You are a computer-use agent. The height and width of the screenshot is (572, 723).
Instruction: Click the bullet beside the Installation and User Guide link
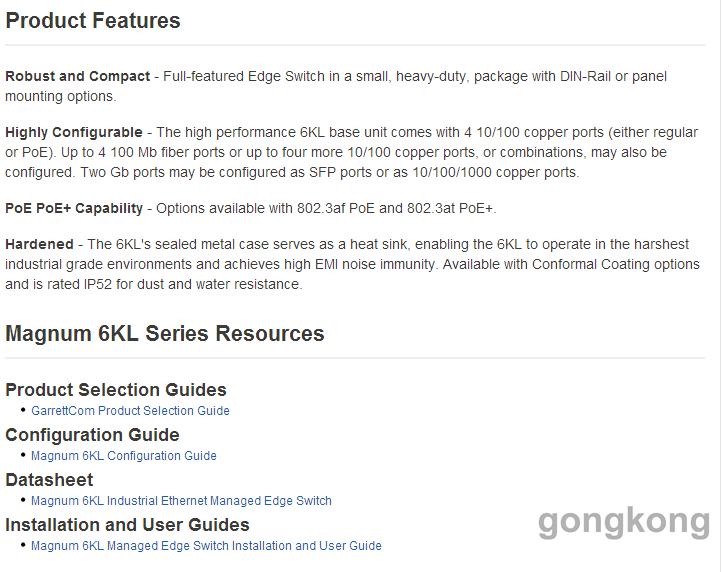pos(23,544)
